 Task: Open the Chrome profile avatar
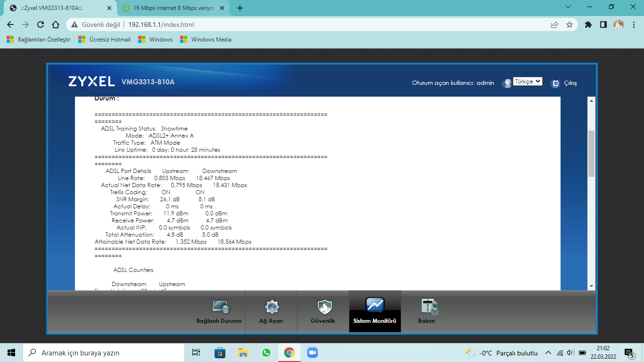619,25
